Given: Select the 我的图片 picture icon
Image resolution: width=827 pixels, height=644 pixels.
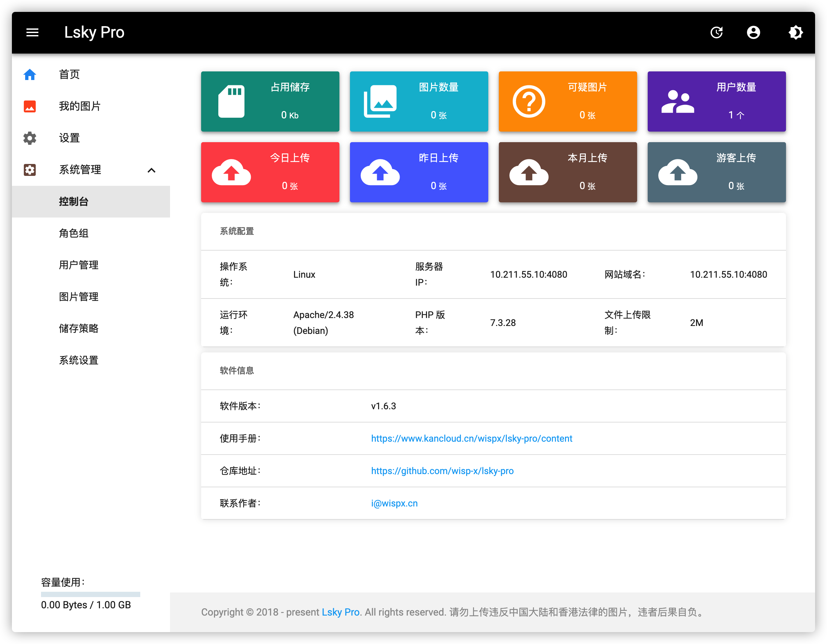Looking at the screenshot, I should pyautogui.click(x=29, y=106).
